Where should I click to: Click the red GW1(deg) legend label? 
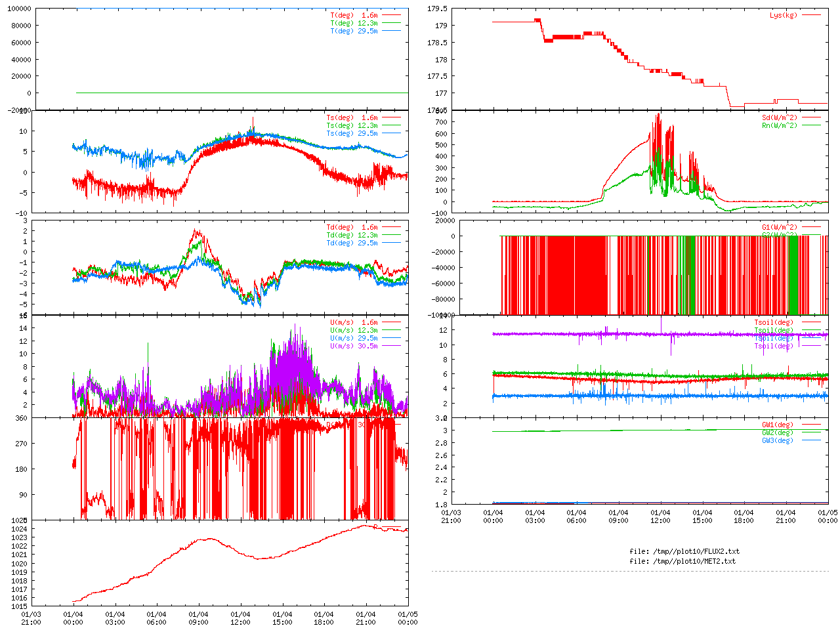click(x=778, y=425)
